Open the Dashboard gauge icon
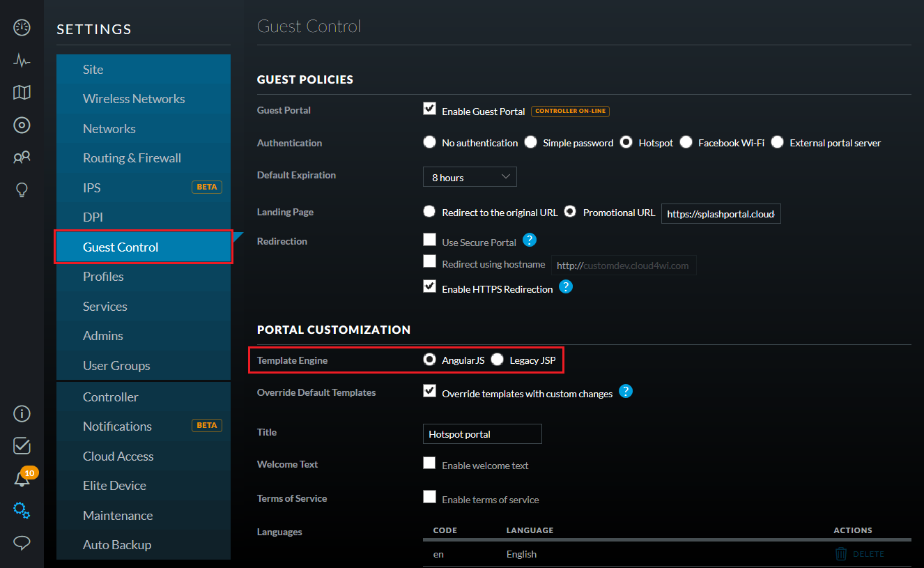 [22, 28]
